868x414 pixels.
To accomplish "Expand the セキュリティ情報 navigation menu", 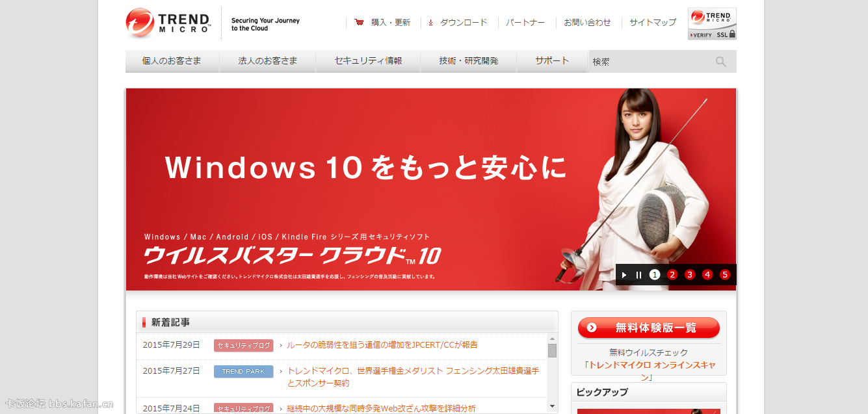I will point(368,61).
